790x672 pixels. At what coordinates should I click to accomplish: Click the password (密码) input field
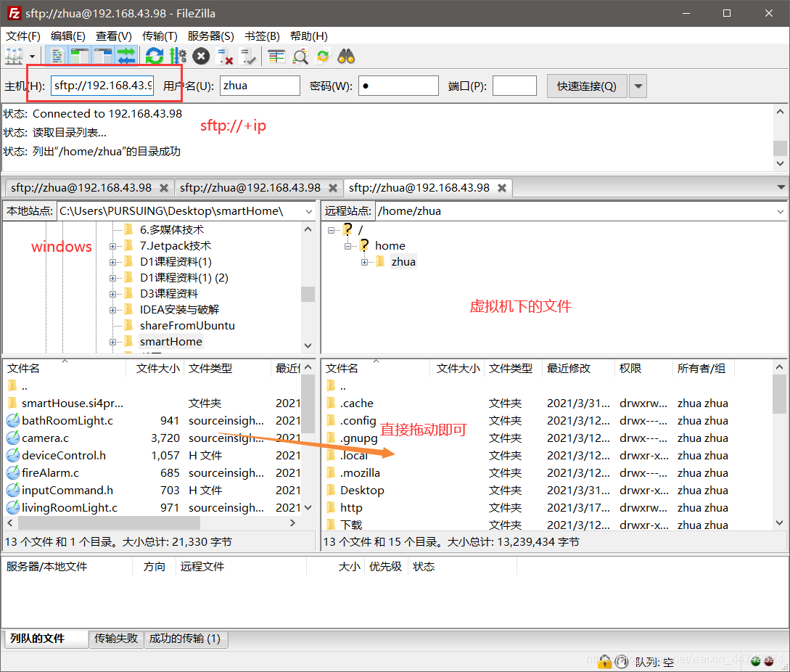398,85
